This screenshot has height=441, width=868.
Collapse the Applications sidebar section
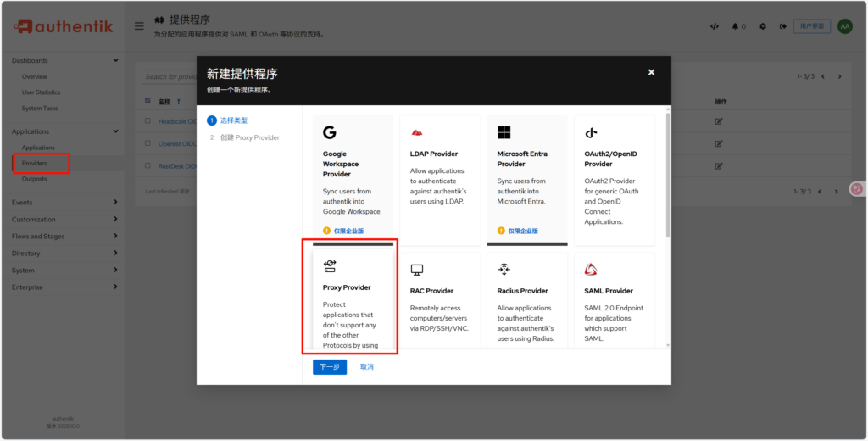[x=65, y=131]
